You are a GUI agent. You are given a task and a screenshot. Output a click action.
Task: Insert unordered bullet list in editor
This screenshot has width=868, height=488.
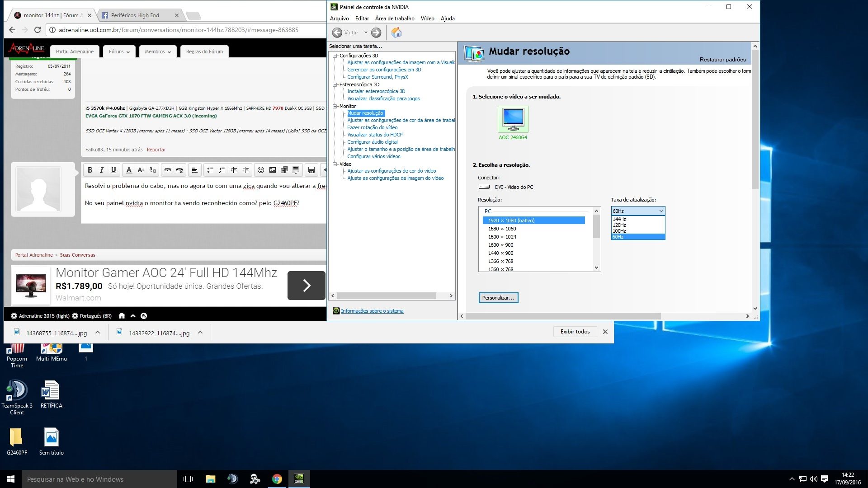tap(210, 170)
